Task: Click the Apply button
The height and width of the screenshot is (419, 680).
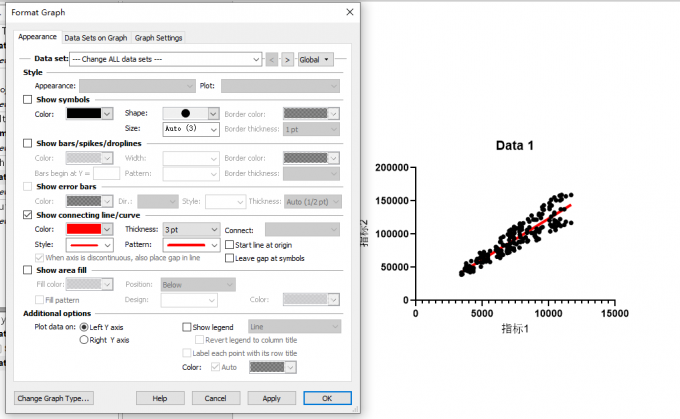Action: (271, 398)
